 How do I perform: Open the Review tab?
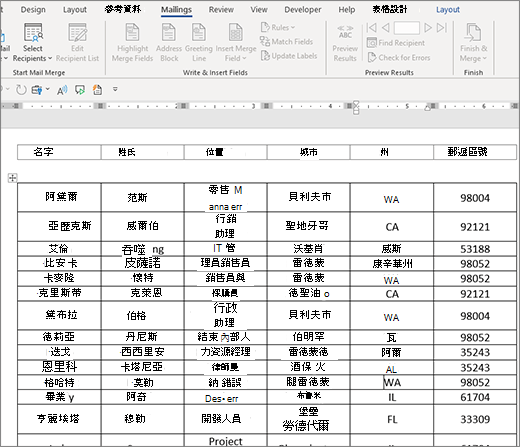[221, 10]
